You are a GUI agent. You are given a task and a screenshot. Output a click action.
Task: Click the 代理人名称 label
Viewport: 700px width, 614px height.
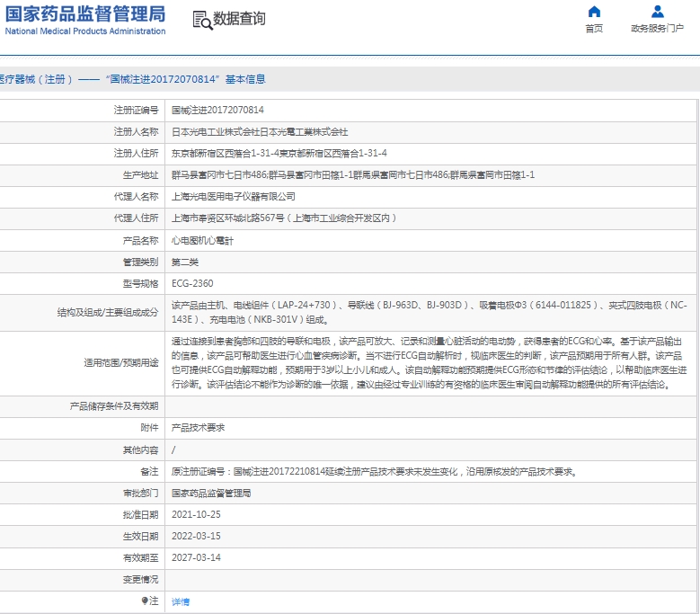click(137, 197)
